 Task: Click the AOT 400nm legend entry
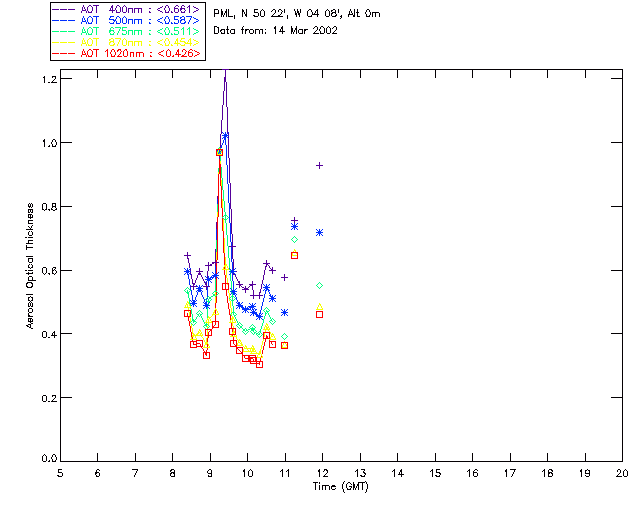pyautogui.click(x=127, y=9)
